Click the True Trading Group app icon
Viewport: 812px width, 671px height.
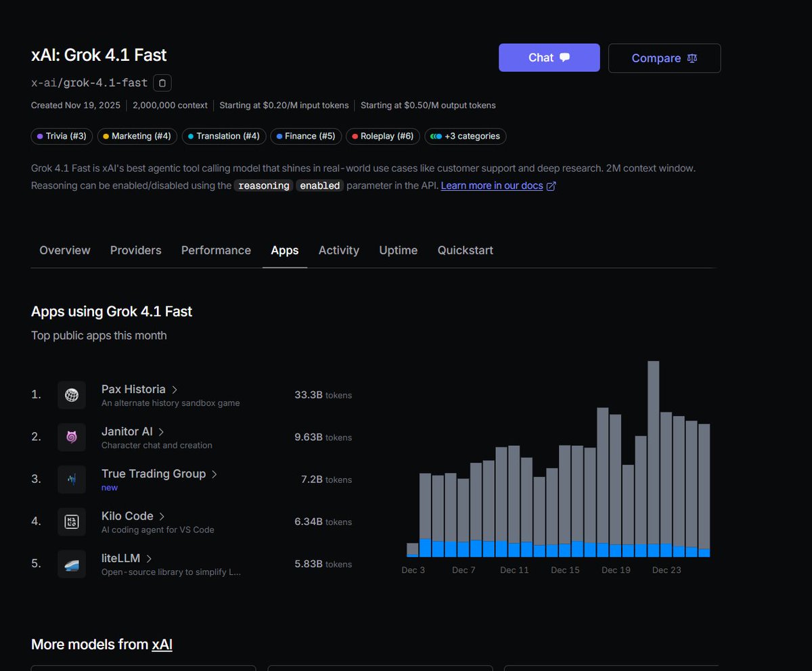point(72,480)
